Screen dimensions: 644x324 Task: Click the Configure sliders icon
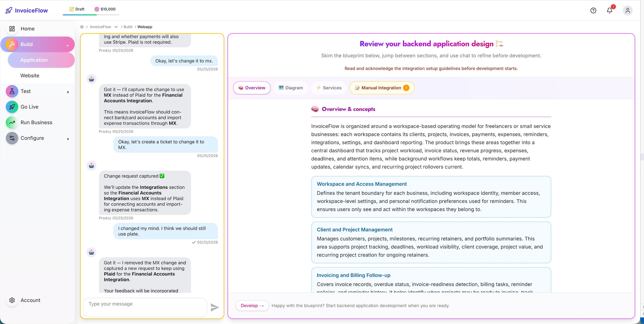tap(12, 138)
